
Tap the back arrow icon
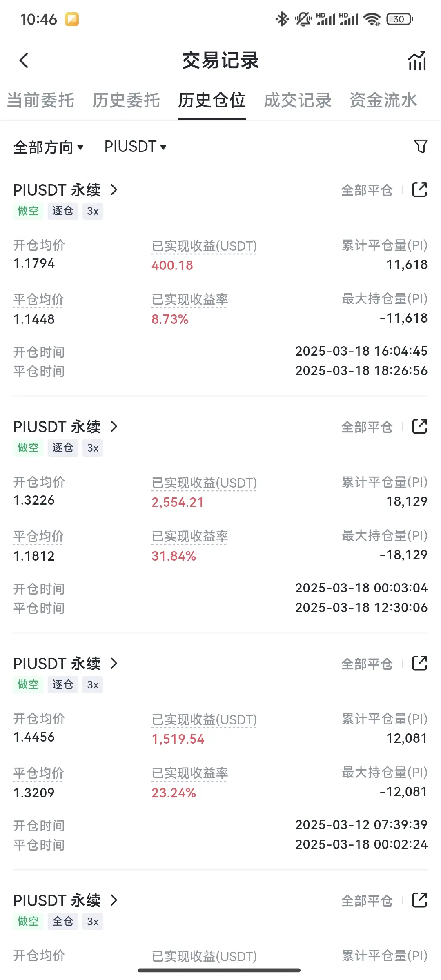24,60
